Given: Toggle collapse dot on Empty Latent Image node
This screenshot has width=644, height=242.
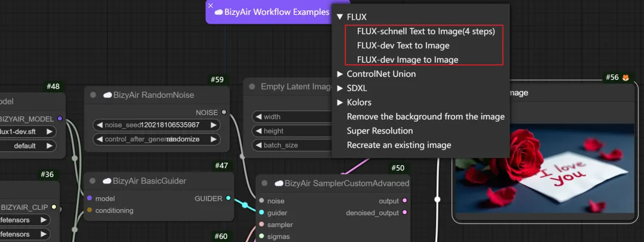Looking at the screenshot, I should point(252,87).
